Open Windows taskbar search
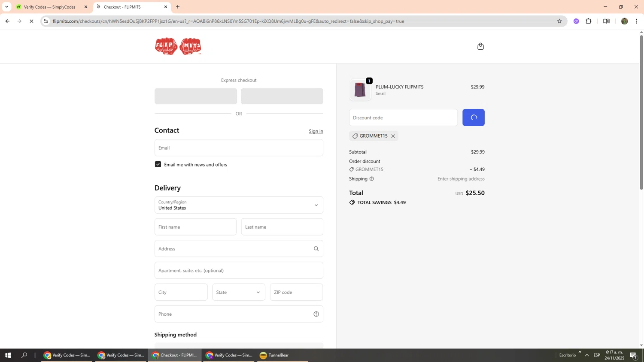This screenshot has height=362, width=644. tap(24, 355)
